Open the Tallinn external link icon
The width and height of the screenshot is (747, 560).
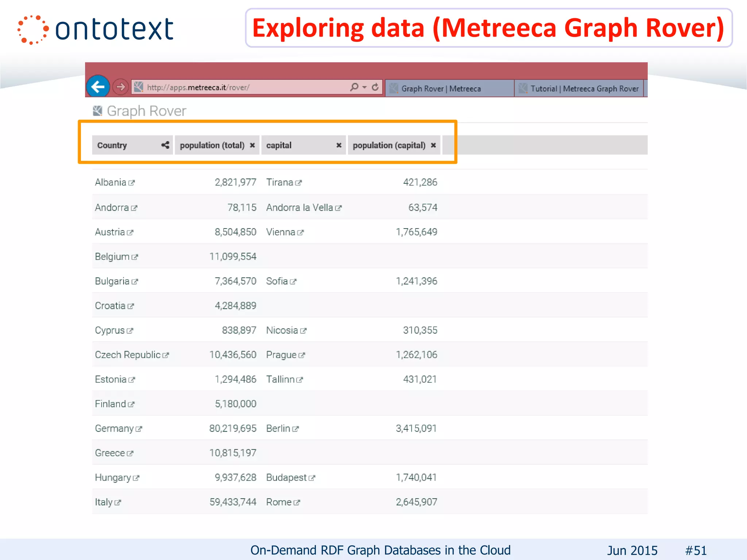click(300, 380)
